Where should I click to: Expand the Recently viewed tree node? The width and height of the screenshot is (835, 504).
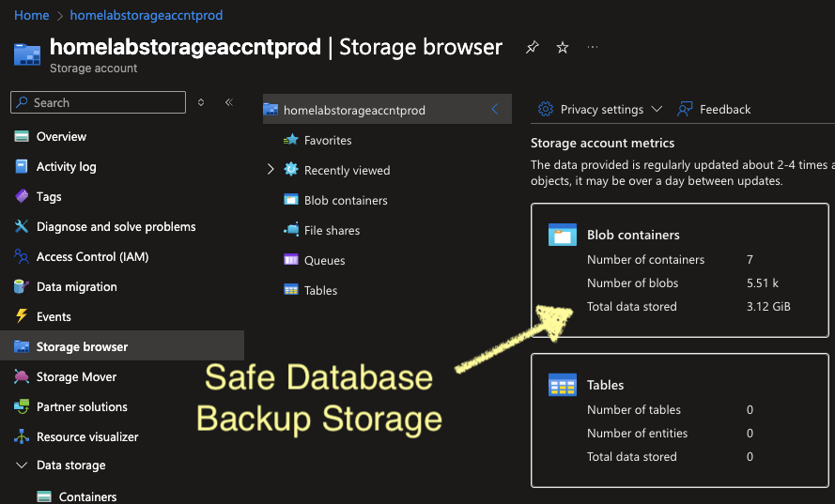point(271,170)
